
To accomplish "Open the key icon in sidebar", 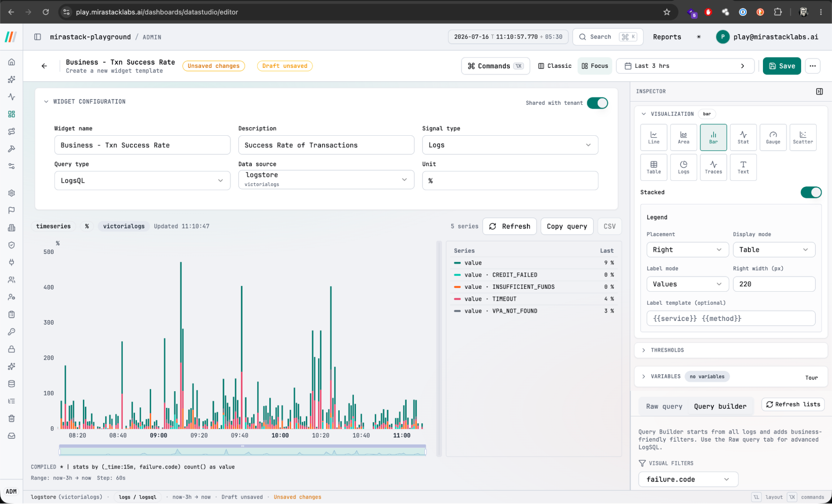I will pyautogui.click(x=12, y=332).
